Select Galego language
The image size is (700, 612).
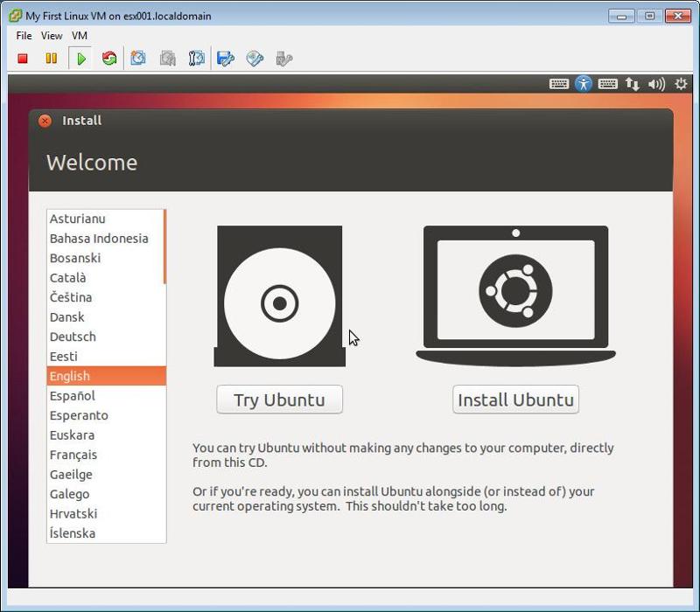106,493
